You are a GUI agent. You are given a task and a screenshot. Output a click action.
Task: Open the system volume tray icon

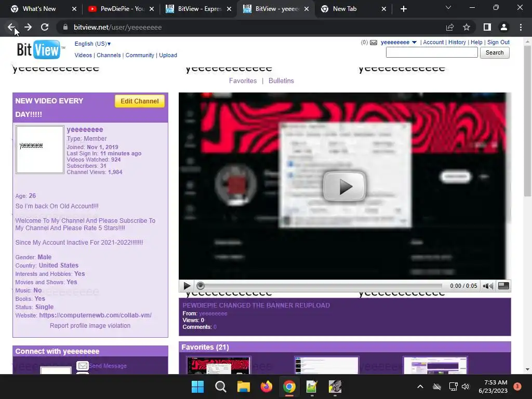point(465,387)
